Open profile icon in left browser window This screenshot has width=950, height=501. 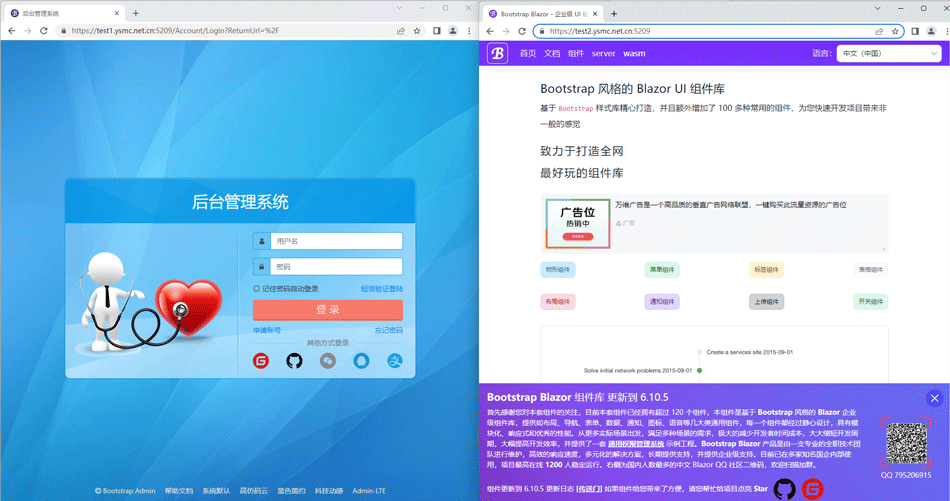453,30
